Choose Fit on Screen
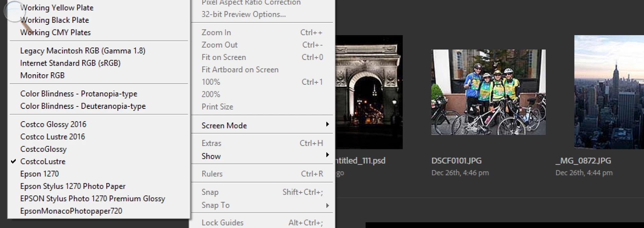Screen dimensions: 644x228 (x=262, y=57)
